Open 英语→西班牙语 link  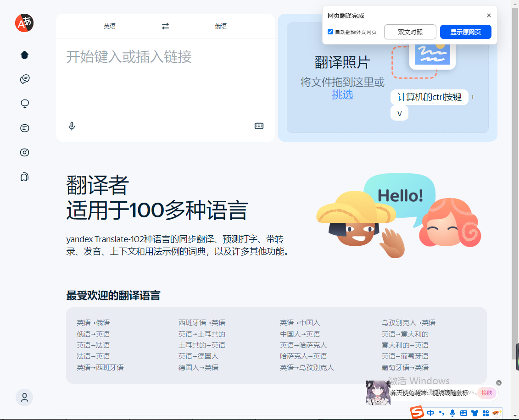pyautogui.click(x=100, y=367)
